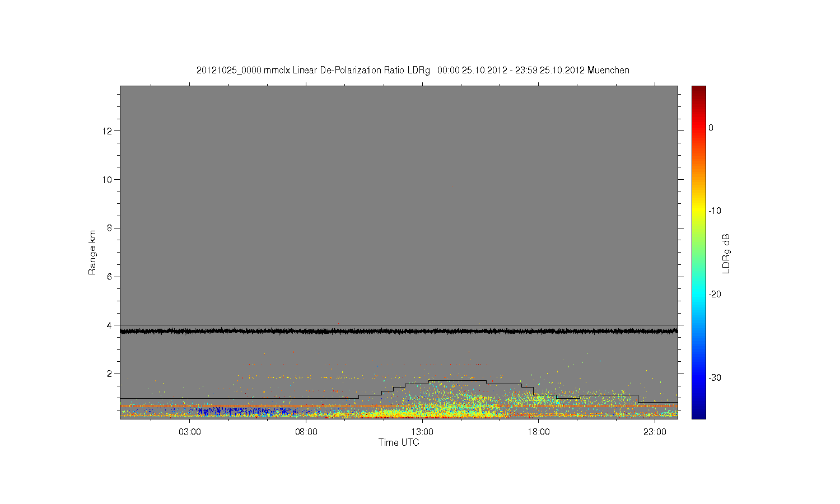
Task: Click the plot title text at top
Action: point(413,71)
